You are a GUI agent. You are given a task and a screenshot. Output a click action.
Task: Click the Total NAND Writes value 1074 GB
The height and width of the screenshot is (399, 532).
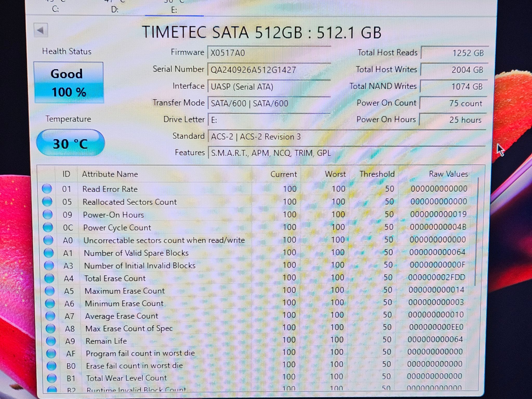coord(453,86)
